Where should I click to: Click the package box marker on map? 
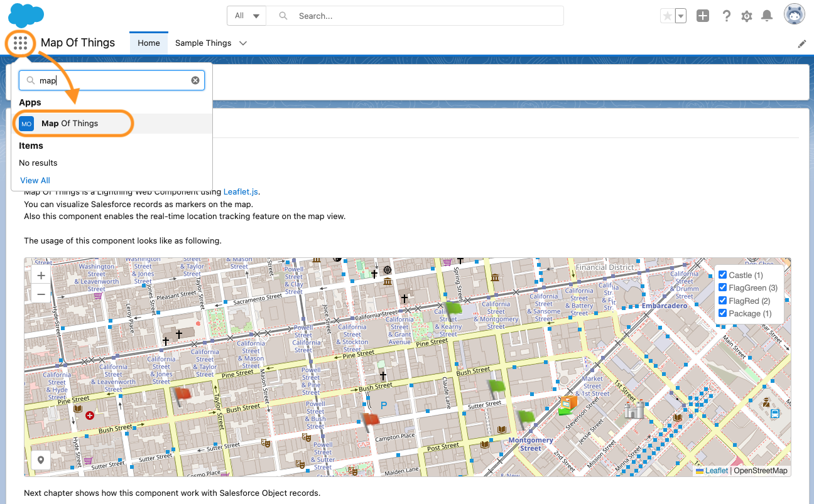pyautogui.click(x=568, y=405)
